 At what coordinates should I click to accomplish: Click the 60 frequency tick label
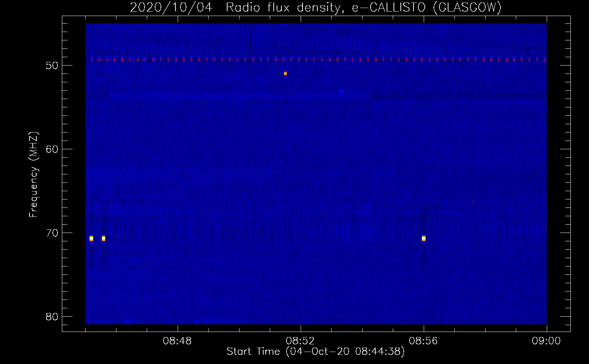[52, 149]
